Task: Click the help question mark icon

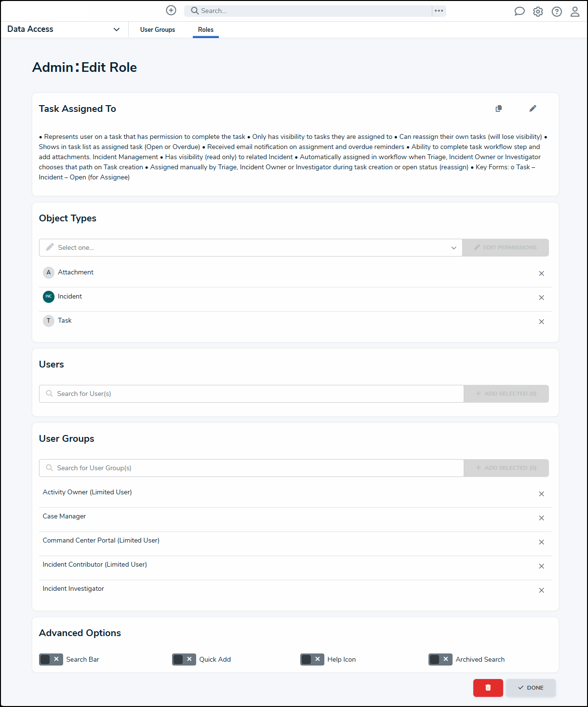Action: pyautogui.click(x=557, y=12)
